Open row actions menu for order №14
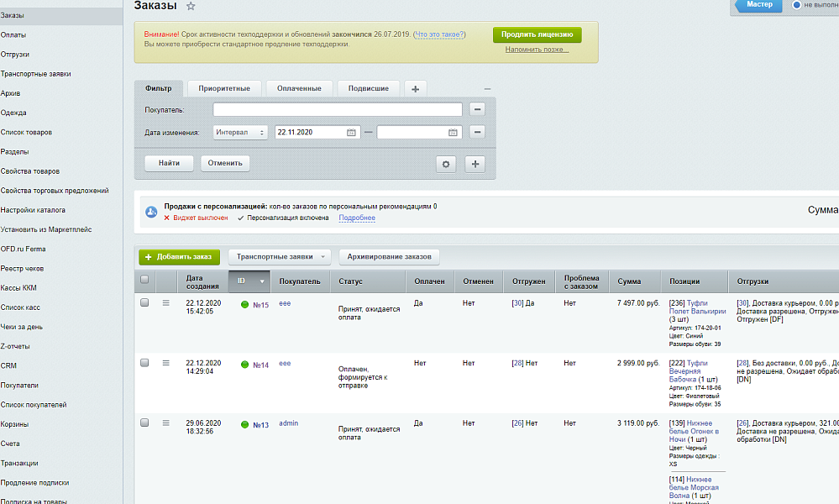This screenshot has width=839, height=504. click(165, 363)
